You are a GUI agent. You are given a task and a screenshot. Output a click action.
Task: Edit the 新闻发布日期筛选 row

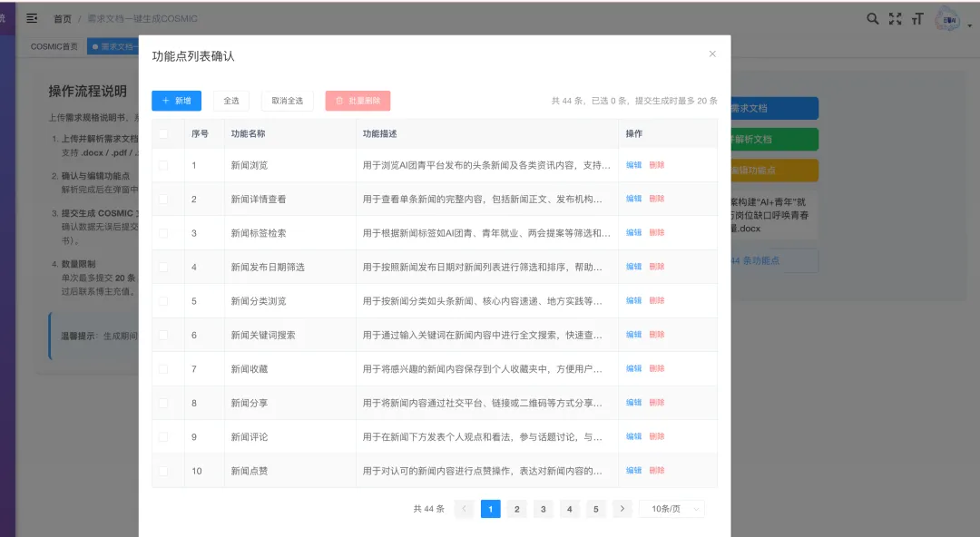point(633,267)
